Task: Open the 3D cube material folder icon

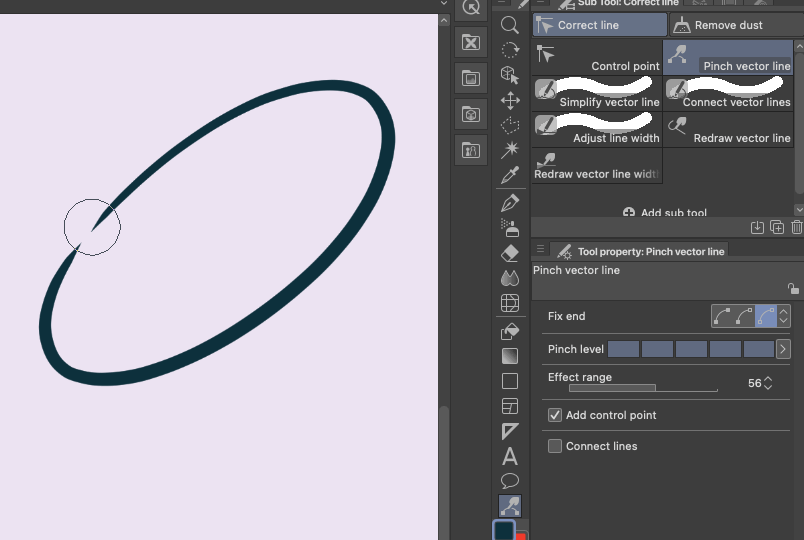Action: (471, 114)
